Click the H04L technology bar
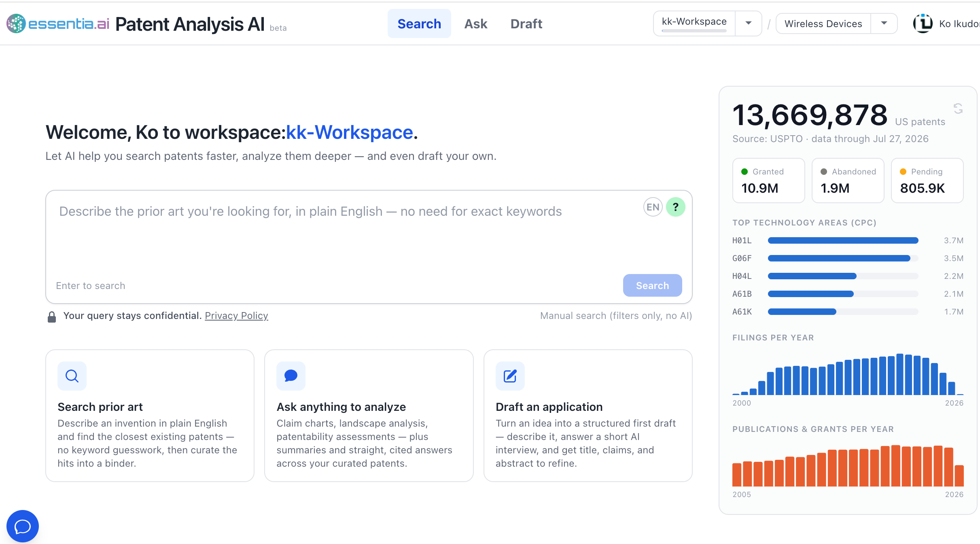The width and height of the screenshot is (980, 544). tap(843, 276)
